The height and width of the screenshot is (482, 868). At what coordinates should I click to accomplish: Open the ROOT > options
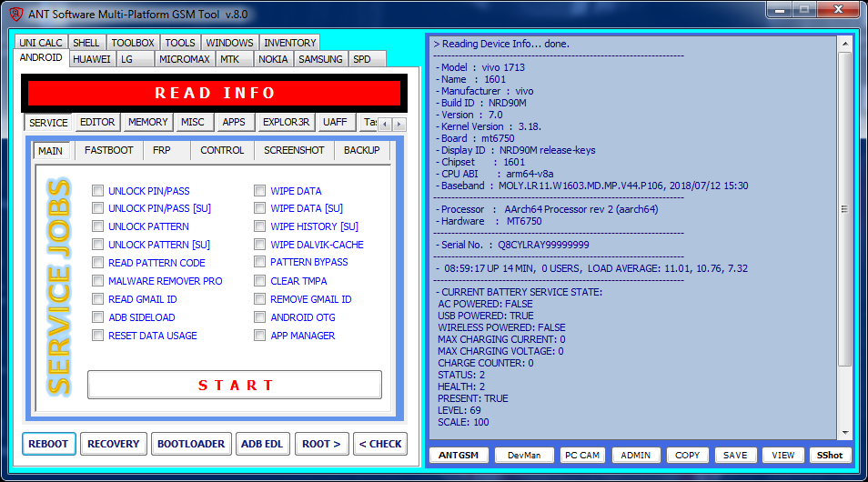(x=321, y=444)
